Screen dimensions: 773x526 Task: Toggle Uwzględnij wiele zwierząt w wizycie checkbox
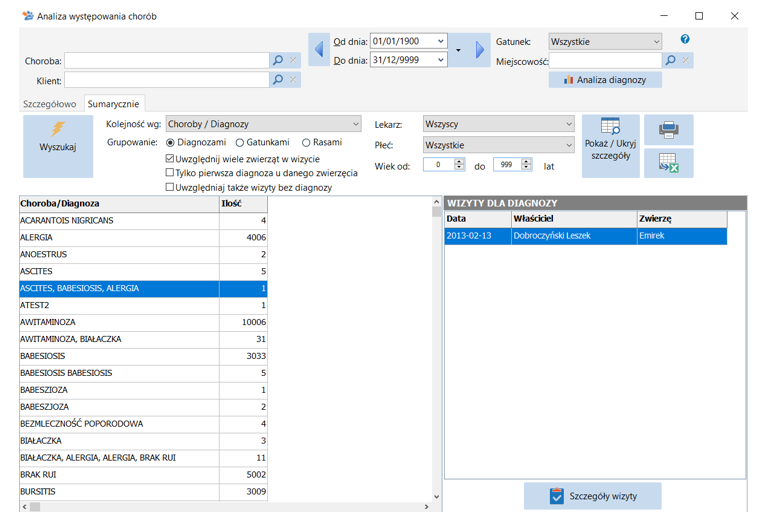170,159
